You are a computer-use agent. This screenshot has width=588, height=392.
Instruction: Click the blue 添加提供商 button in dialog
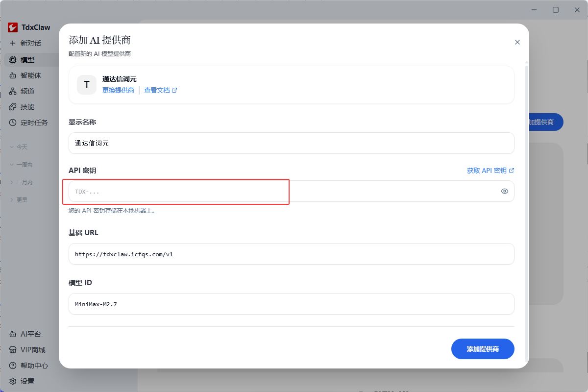[x=483, y=349]
